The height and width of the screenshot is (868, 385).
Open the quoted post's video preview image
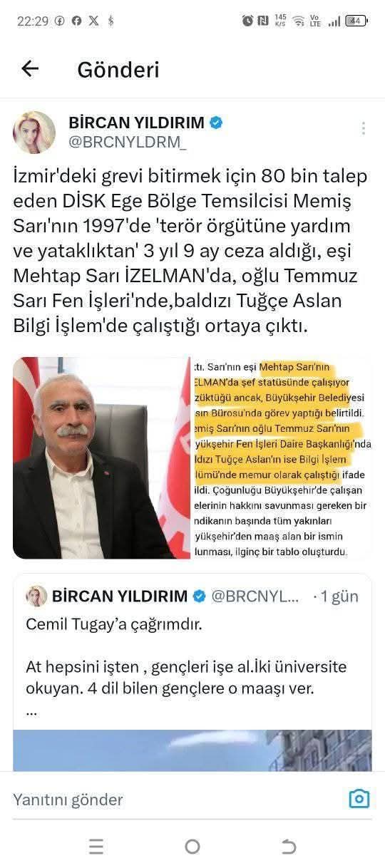coord(192,750)
